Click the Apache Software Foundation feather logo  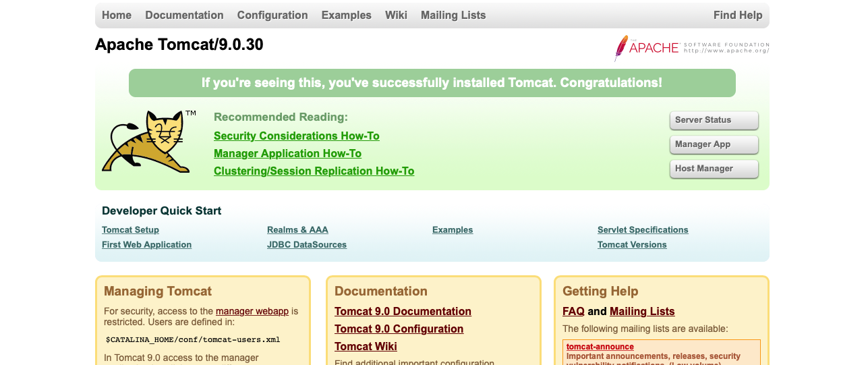coord(691,48)
